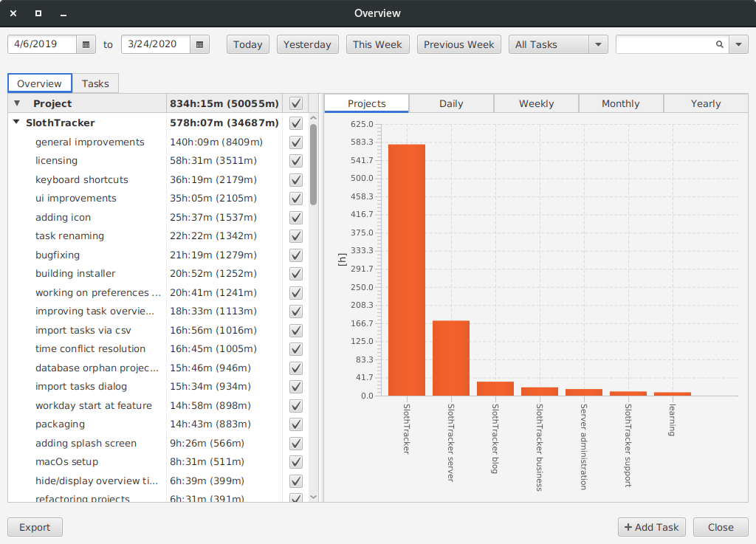The height and width of the screenshot is (544, 756).
Task: Select the import tasks via csv row
Action: coord(158,330)
